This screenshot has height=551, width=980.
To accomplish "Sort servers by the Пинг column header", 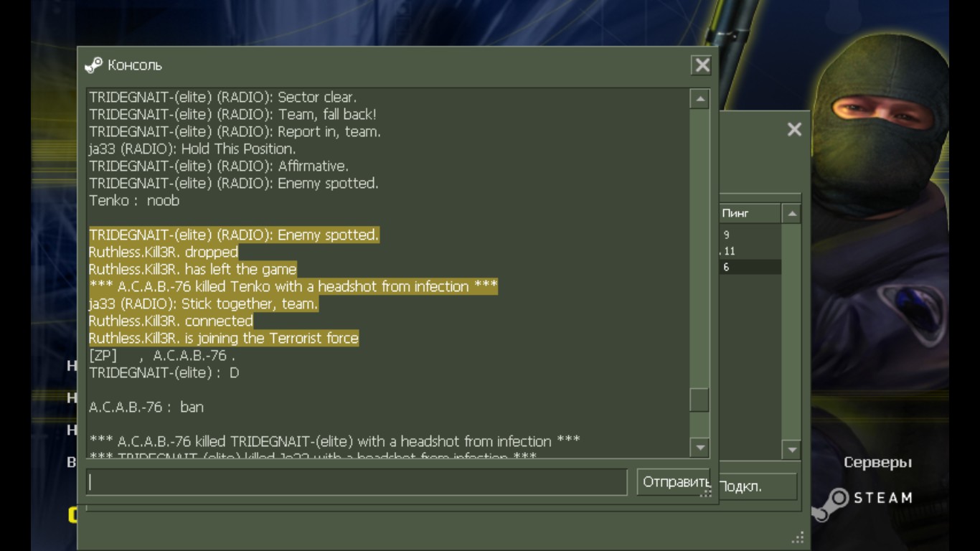I will (x=749, y=213).
